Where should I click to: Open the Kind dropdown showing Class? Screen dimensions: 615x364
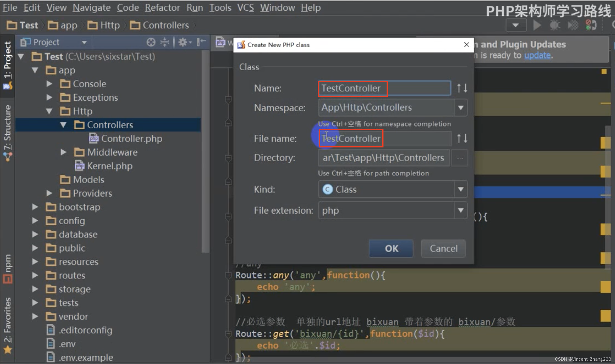coord(461,189)
